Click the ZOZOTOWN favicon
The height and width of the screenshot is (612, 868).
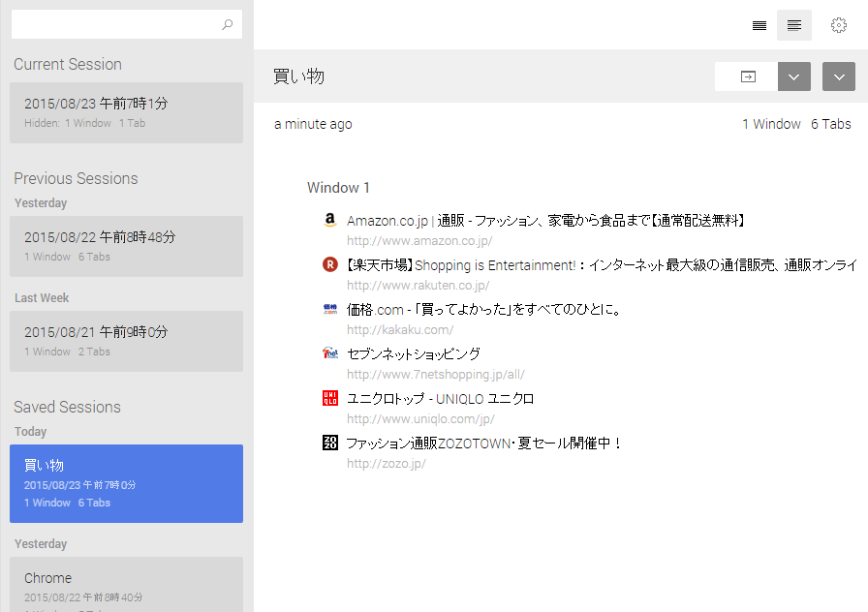[x=330, y=443]
